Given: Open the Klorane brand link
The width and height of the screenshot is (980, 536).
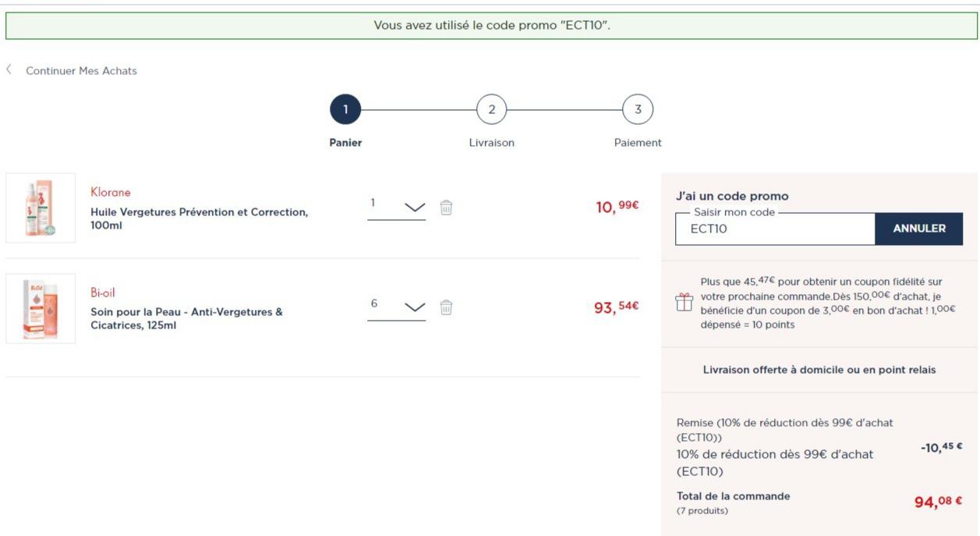Looking at the screenshot, I should (111, 193).
